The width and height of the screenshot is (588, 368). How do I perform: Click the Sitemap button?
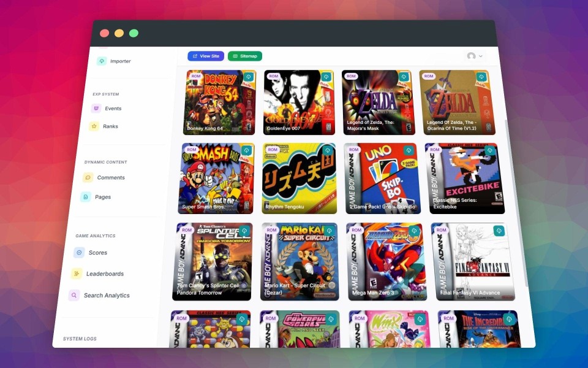[245, 56]
